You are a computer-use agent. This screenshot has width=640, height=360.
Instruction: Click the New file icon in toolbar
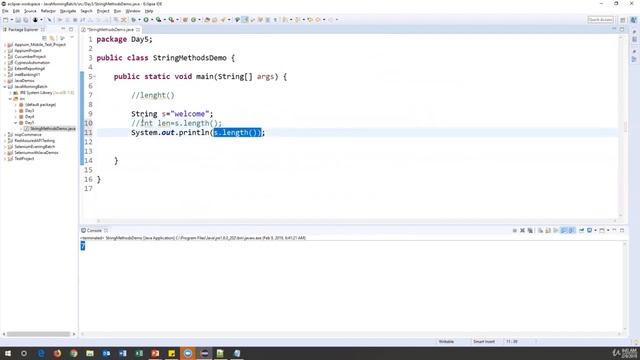(x=6, y=20)
